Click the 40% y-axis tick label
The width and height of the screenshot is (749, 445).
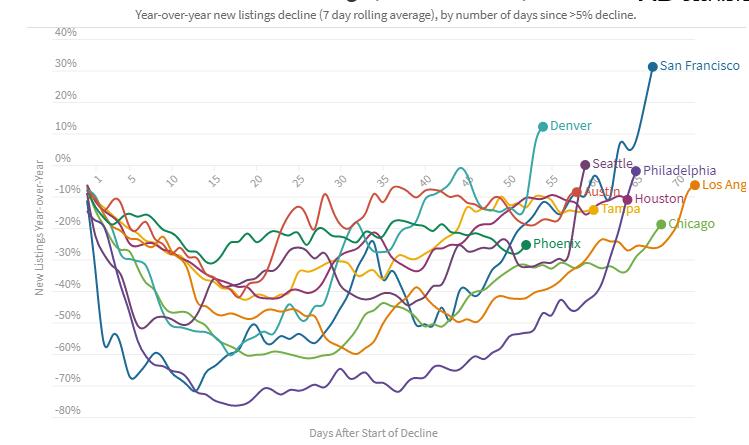65,33
